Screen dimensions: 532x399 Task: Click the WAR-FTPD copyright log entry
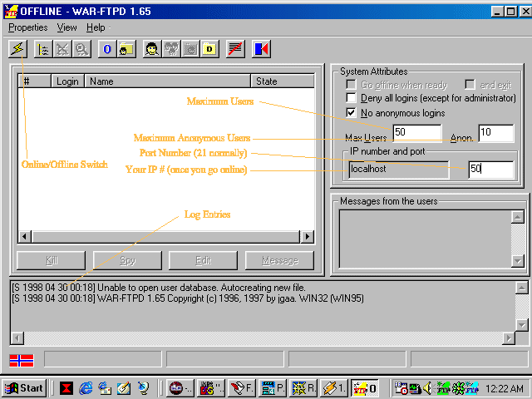click(x=188, y=298)
